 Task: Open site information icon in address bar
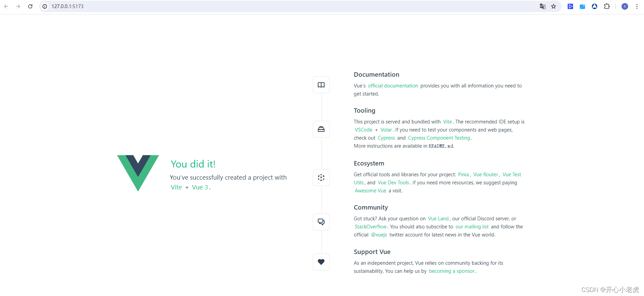(x=45, y=6)
